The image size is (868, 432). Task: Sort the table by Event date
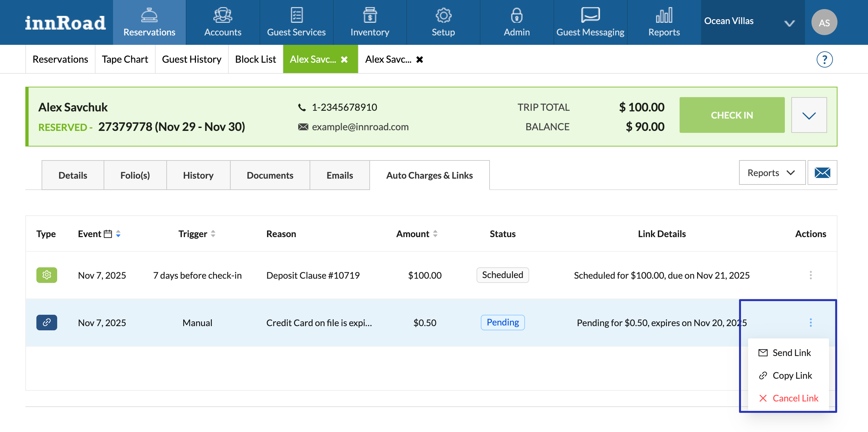pos(118,234)
